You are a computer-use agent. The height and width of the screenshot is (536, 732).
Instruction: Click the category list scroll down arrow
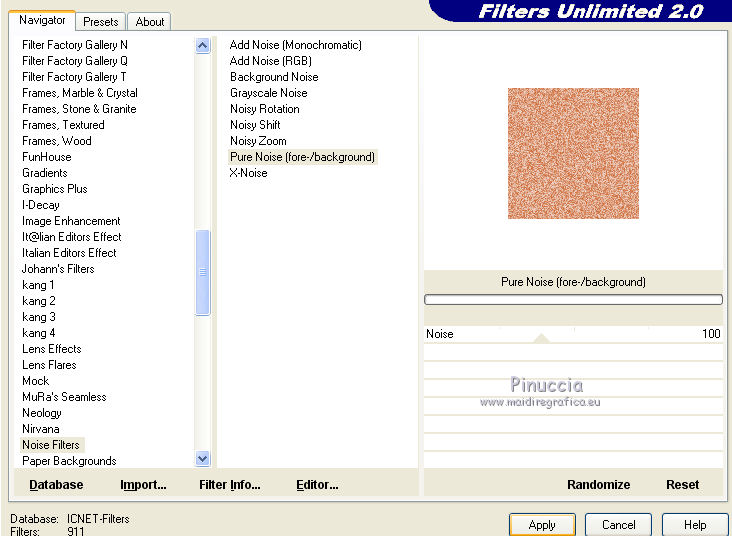click(x=203, y=459)
